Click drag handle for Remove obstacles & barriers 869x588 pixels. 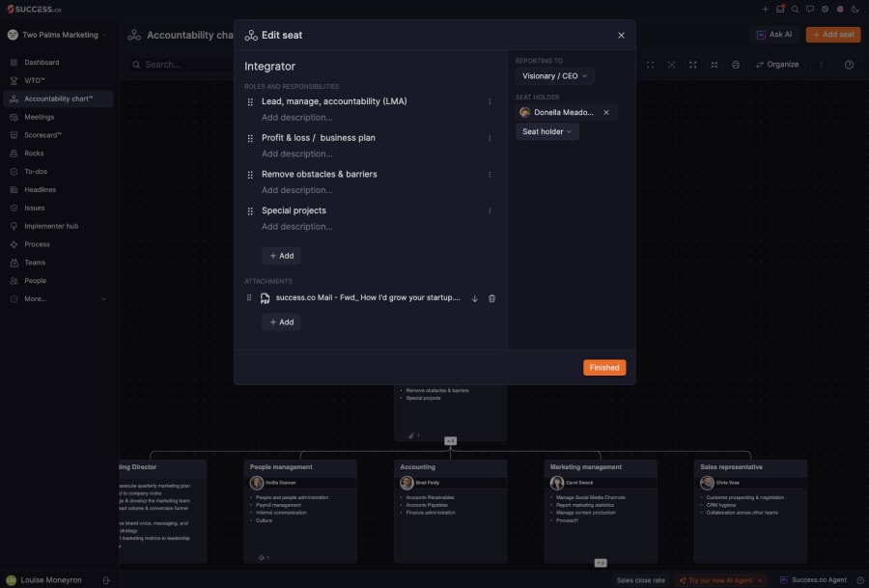250,175
